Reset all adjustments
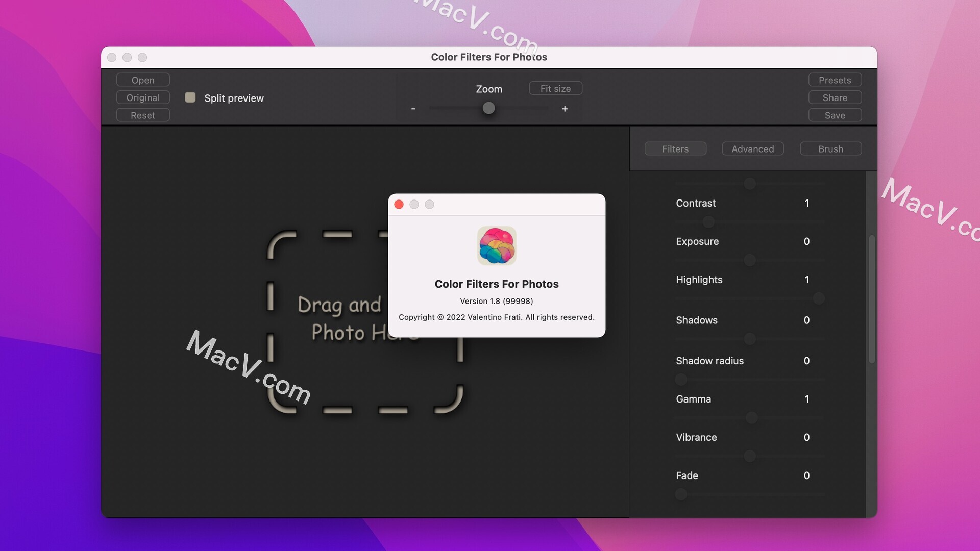Screen dimensions: 980x551 click(x=143, y=115)
